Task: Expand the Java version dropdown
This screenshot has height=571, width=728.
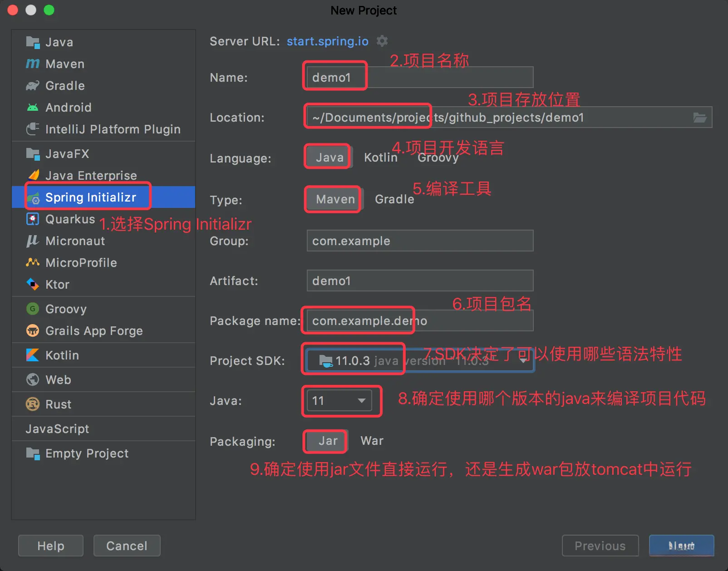Action: pos(339,401)
